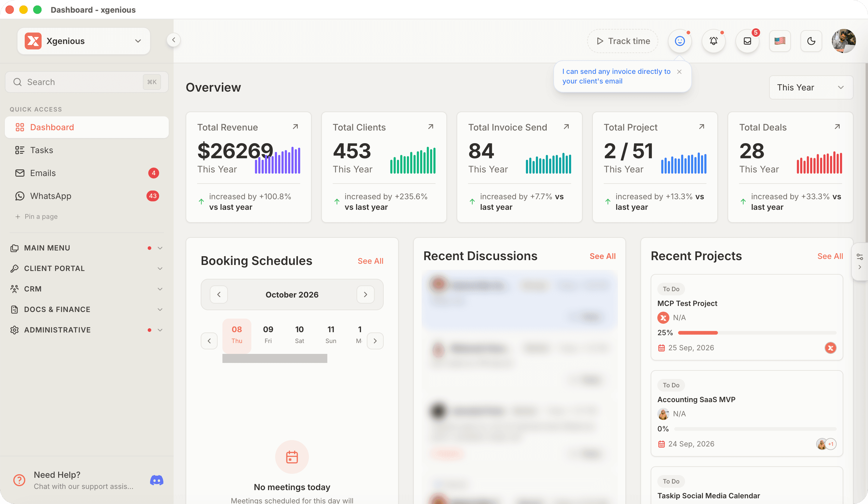Click MCP Test Project 25% progress bar
This screenshot has width=868, height=504.
point(757,333)
